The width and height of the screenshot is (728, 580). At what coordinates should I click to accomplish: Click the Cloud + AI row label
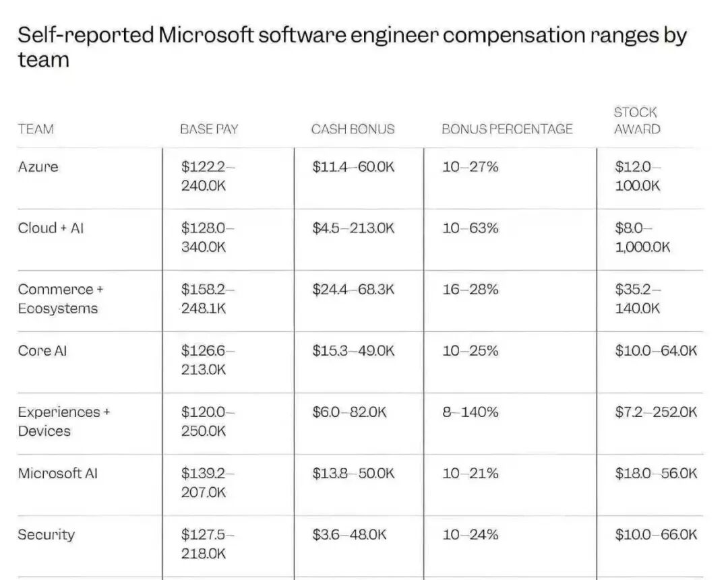tap(51, 228)
